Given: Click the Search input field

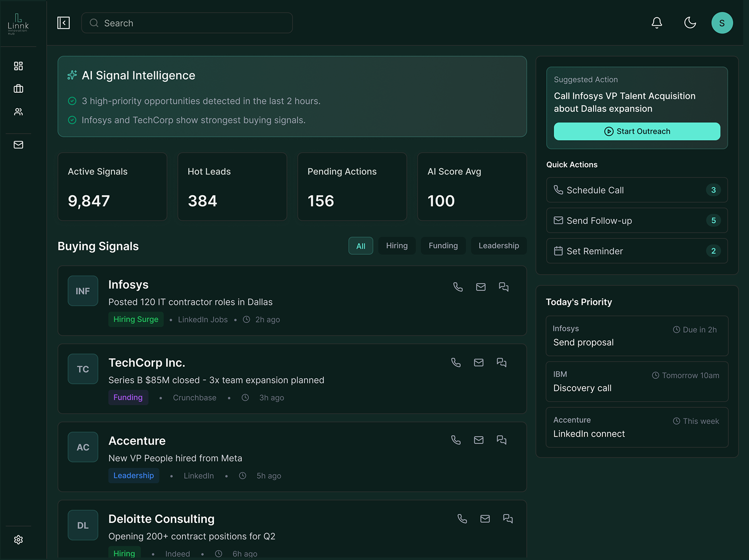Looking at the screenshot, I should 187,23.
